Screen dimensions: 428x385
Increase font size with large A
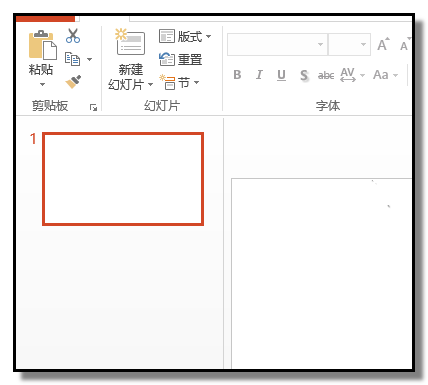(x=383, y=44)
